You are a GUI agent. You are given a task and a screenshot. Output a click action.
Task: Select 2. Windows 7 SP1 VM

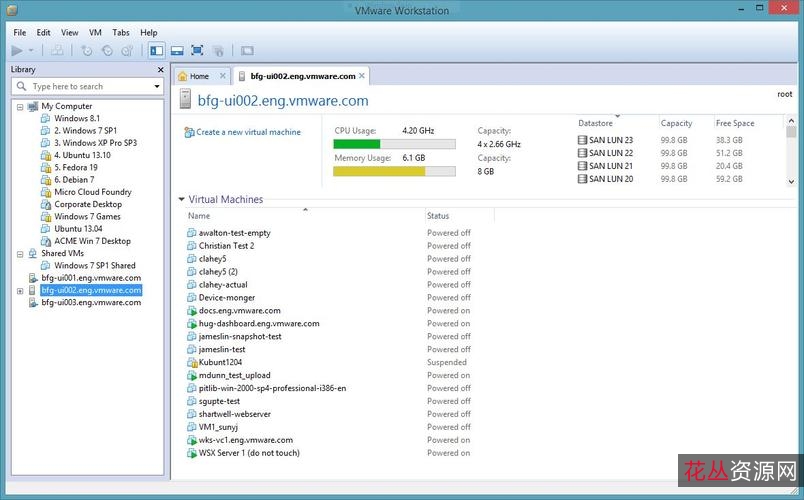[x=85, y=130]
